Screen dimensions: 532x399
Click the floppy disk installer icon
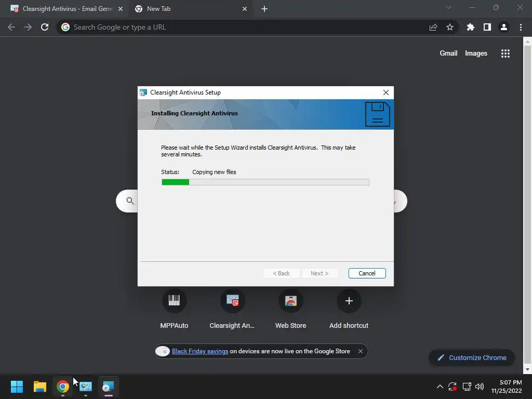(x=377, y=114)
